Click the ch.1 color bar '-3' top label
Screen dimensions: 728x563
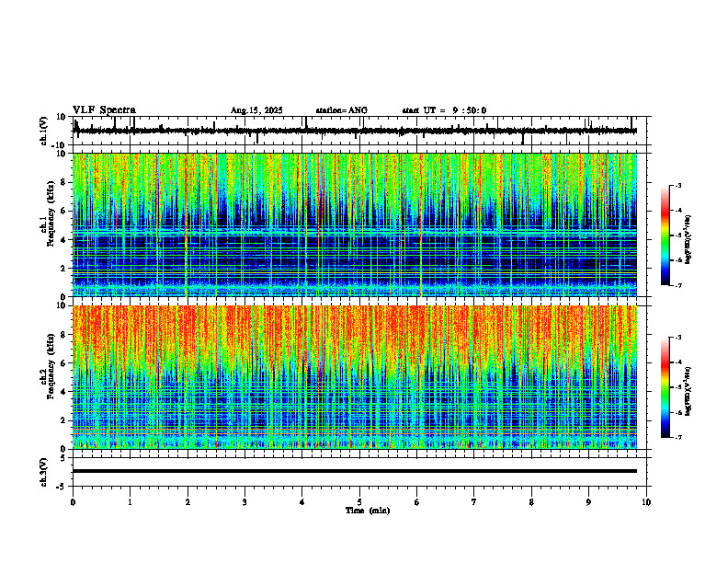[x=678, y=185]
